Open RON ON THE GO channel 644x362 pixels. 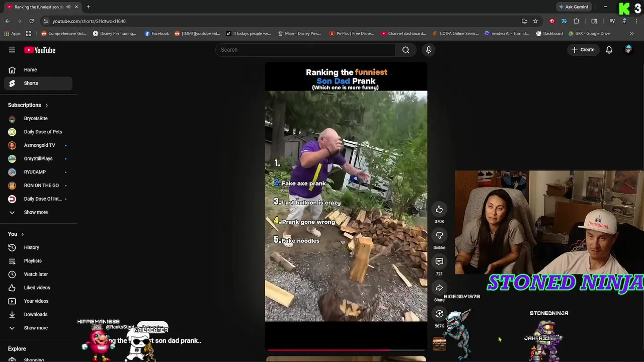pos(38,186)
